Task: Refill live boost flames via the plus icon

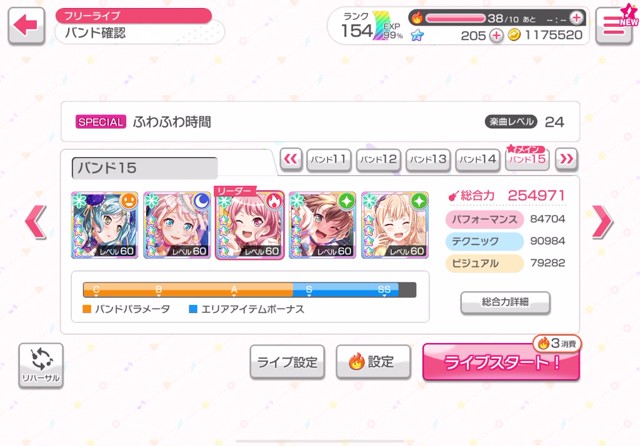Action: click(x=576, y=18)
